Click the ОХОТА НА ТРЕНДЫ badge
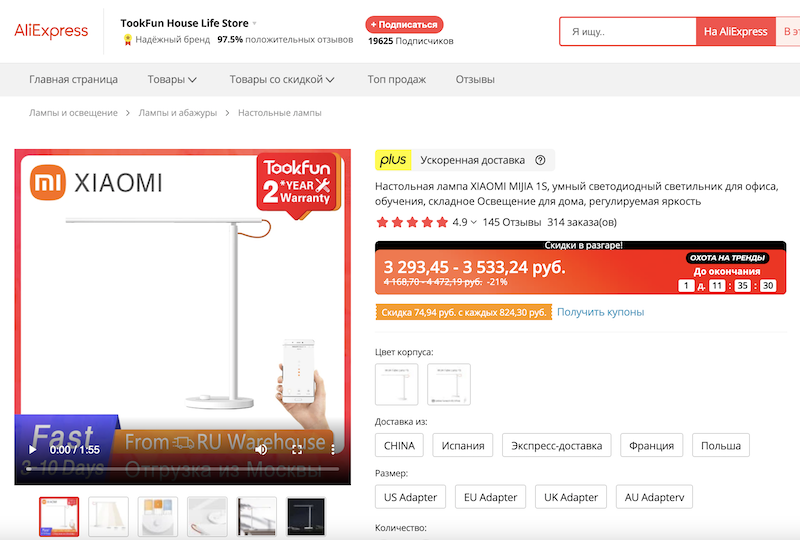 click(727, 258)
